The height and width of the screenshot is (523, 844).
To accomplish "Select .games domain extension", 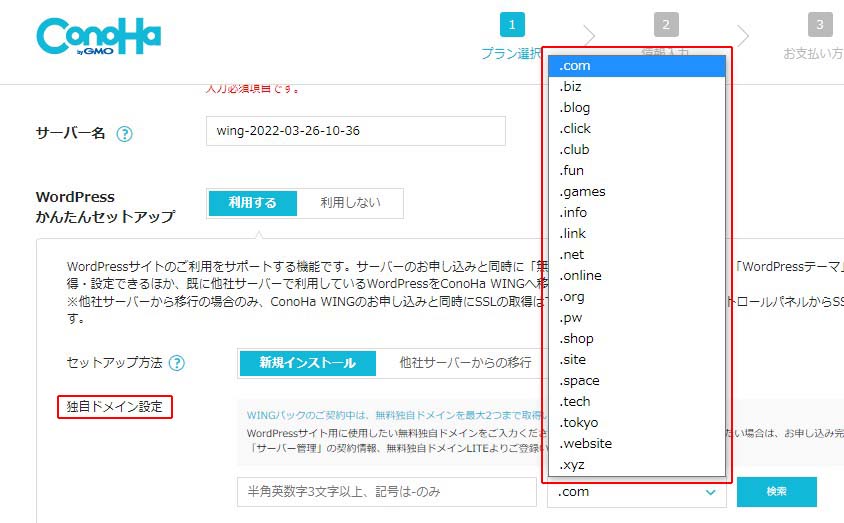I will [637, 192].
